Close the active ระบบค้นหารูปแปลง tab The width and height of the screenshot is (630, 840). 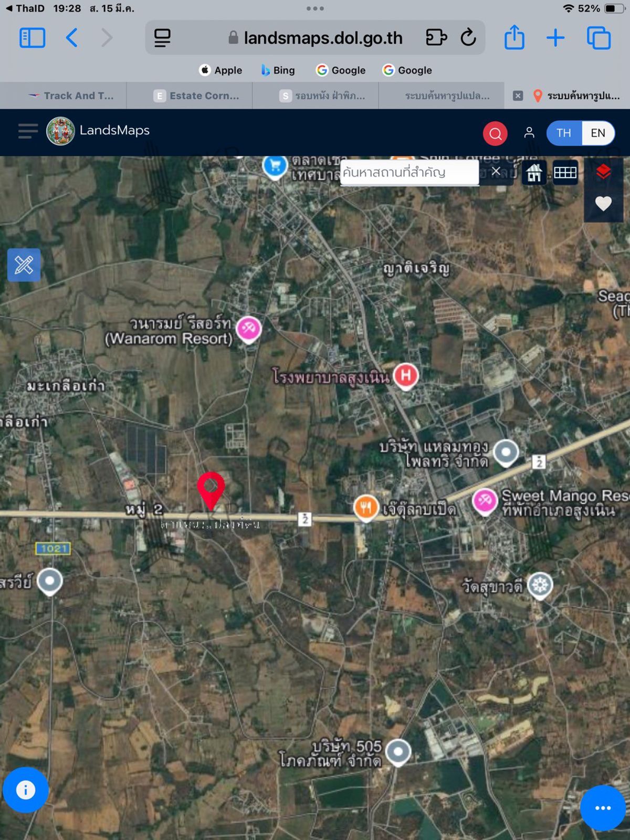(518, 96)
